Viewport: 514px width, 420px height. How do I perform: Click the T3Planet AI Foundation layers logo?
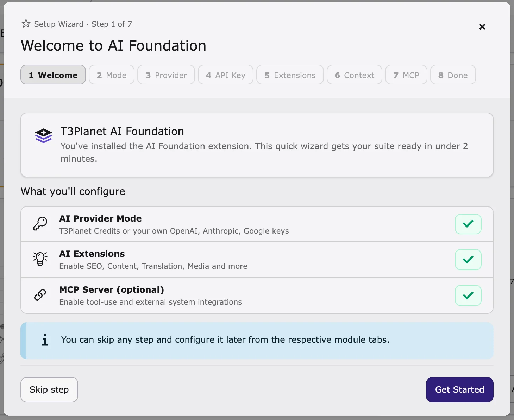(44, 136)
